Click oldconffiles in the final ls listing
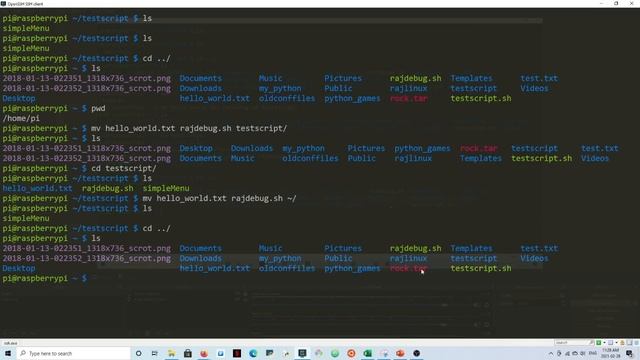 click(287, 269)
